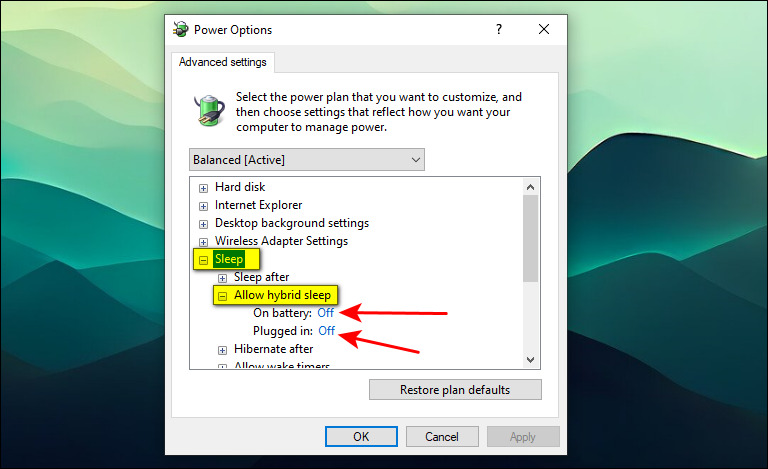Confirm with the OK button
This screenshot has width=768, height=469.
click(x=361, y=437)
